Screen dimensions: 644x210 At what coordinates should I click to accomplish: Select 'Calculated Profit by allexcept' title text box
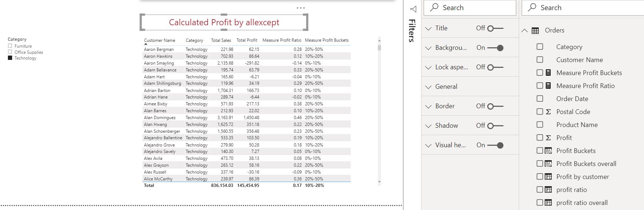click(x=224, y=22)
